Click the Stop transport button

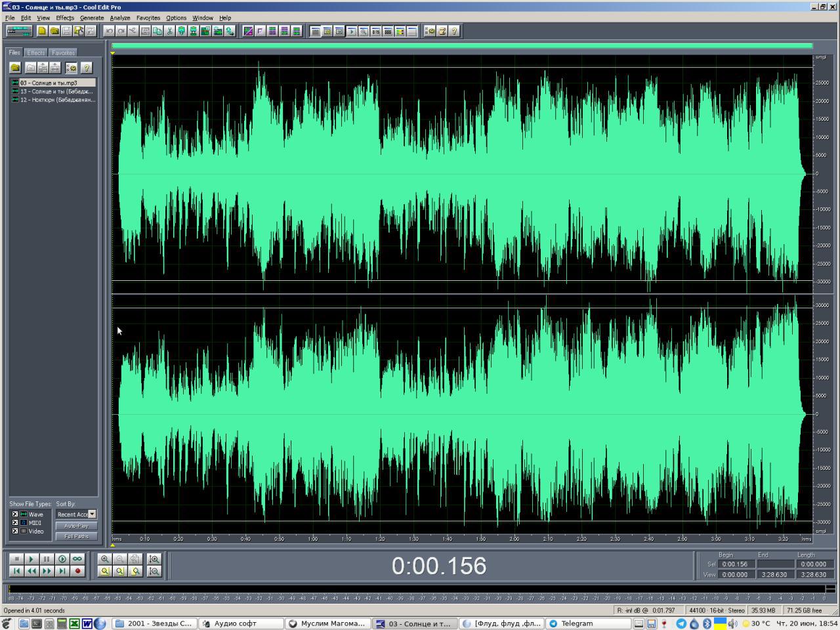pyautogui.click(x=16, y=559)
